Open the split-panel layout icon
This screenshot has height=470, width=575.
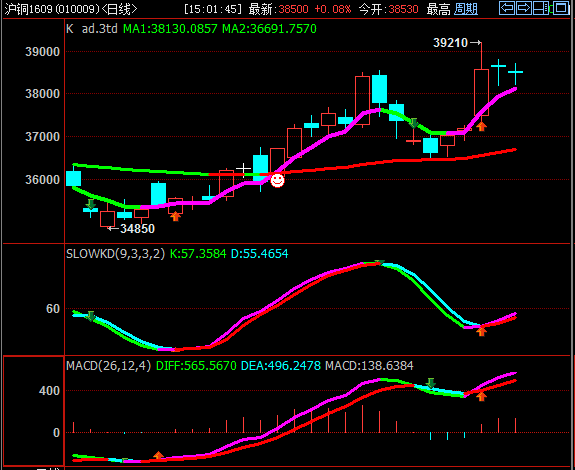[542, 8]
